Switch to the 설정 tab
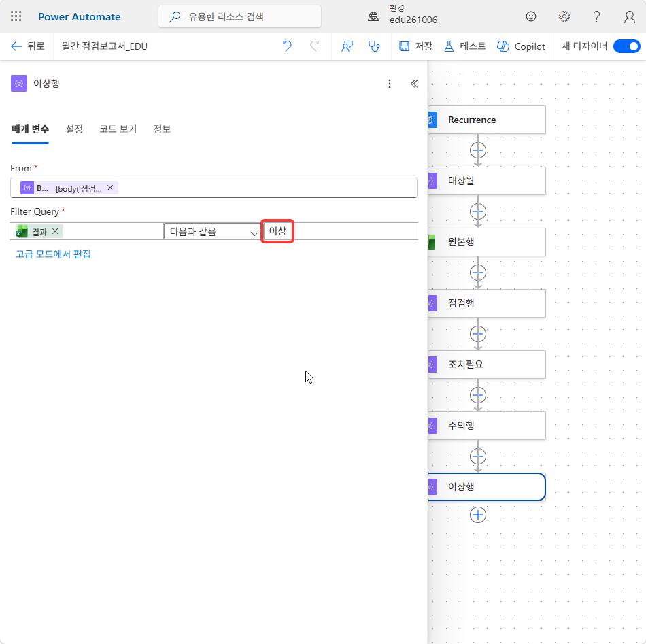 [74, 129]
